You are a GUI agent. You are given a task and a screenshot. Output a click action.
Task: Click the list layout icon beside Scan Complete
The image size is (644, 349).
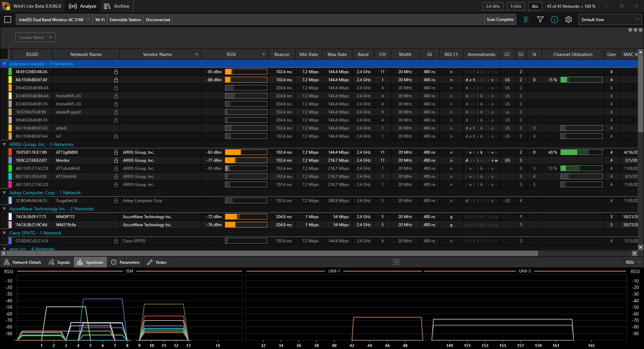pos(526,19)
